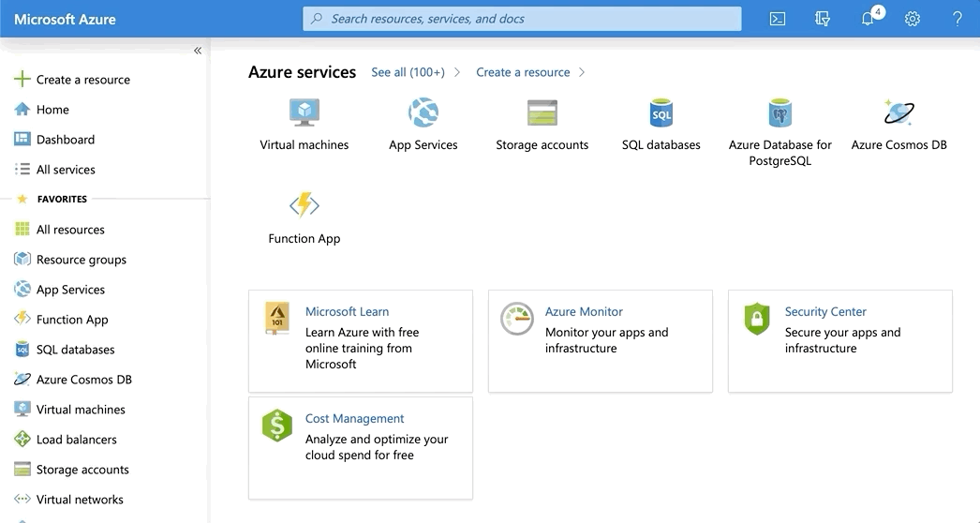The image size is (980, 523).
Task: Click the Search resources, services, and docs field
Action: pyautogui.click(x=522, y=19)
